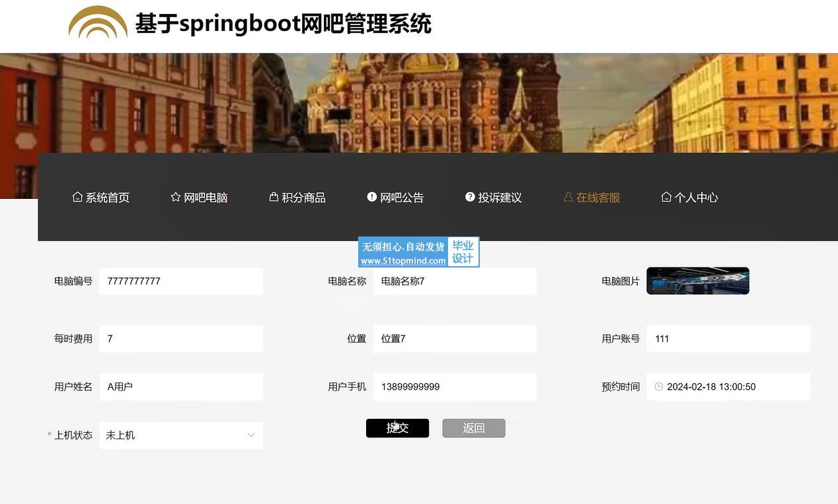Click the 电脑图片 label

click(621, 281)
